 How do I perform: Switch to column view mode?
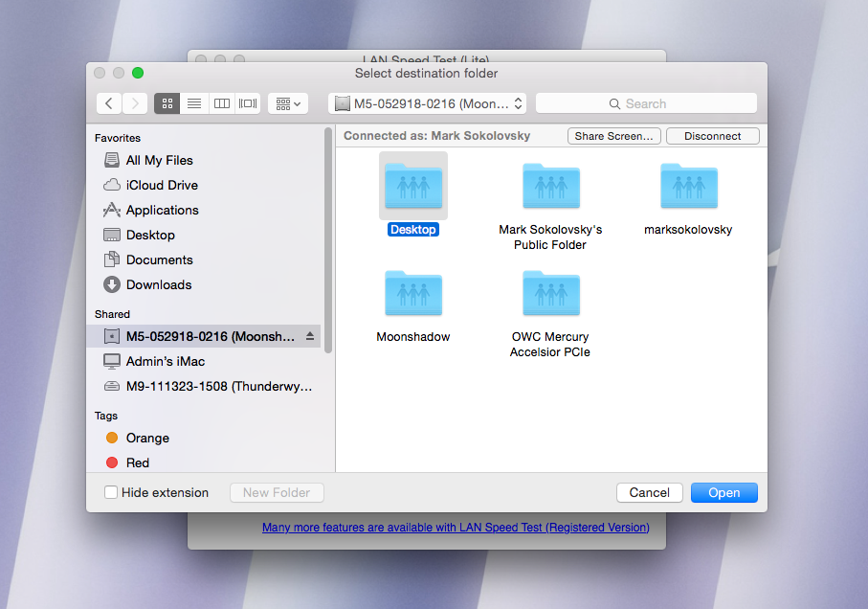(221, 103)
